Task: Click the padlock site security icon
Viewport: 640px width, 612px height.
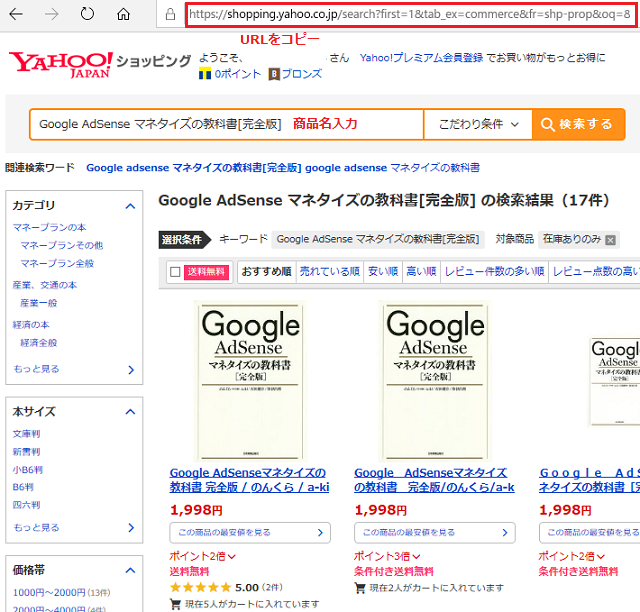Action: point(170,14)
